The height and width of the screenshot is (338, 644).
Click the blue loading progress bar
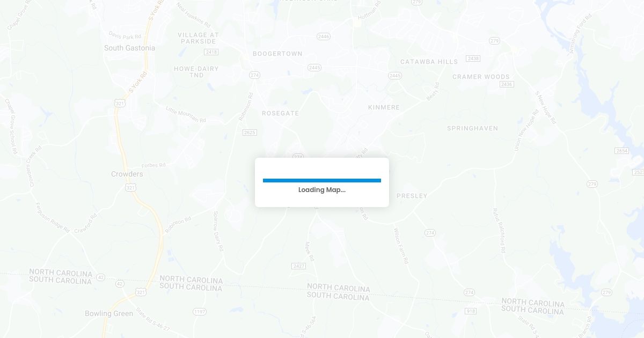[x=322, y=181]
